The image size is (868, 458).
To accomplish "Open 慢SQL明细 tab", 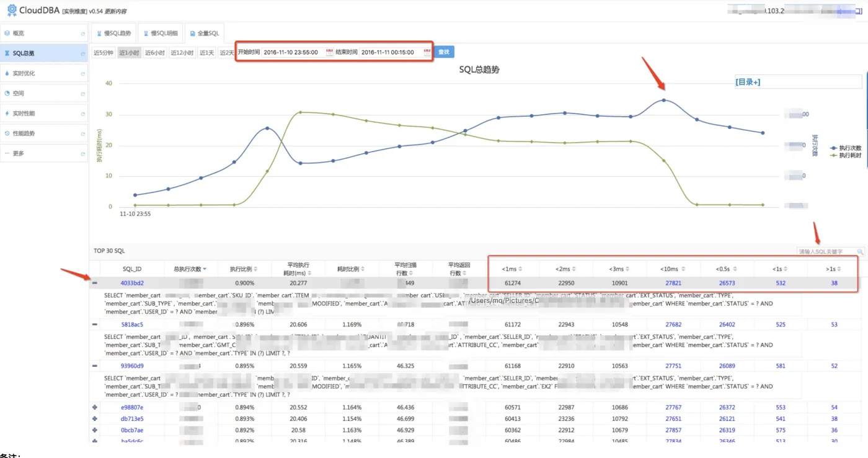I will (x=159, y=34).
